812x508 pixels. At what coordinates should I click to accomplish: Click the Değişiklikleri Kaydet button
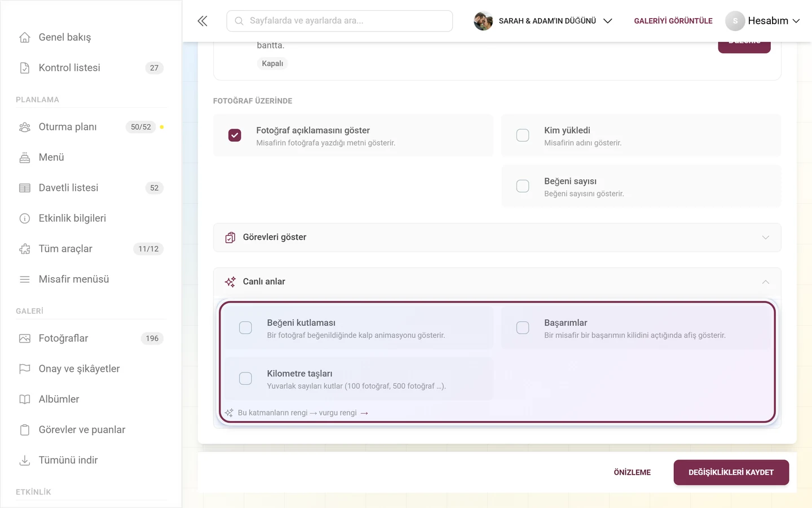coord(731,472)
